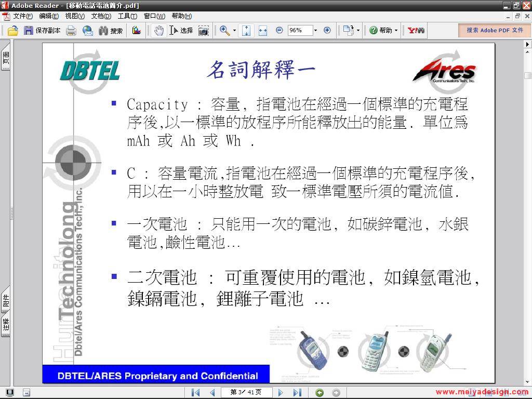Viewport: 532px width, 399px height.
Task: Click the greyed next view button
Action: pos(336,393)
